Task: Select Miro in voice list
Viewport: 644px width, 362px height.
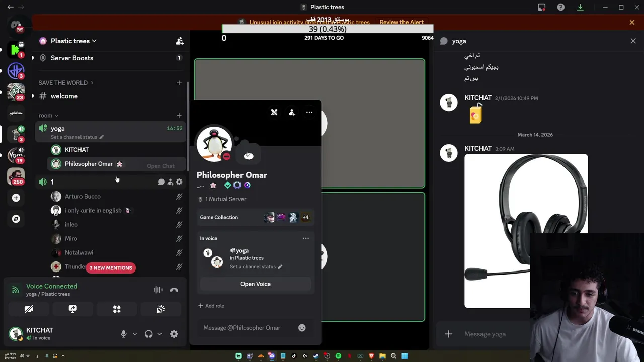Action: (117, 238)
